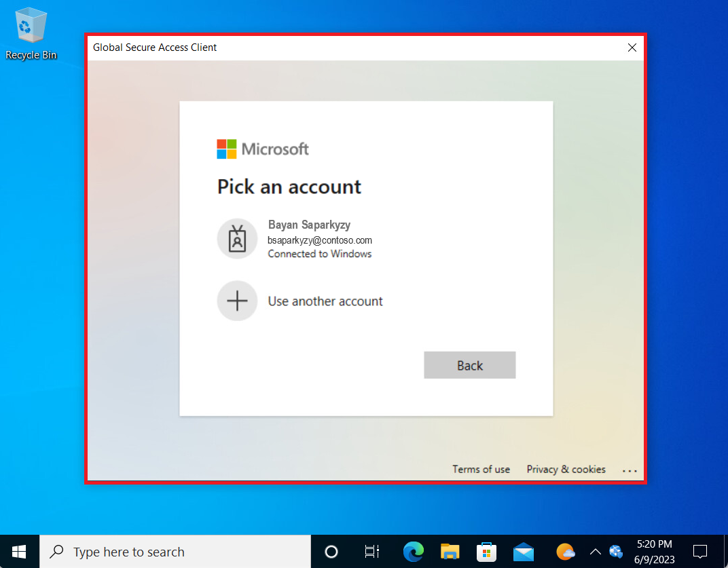The height and width of the screenshot is (568, 728).
Task: Click the network tray icon
Action: coord(616,552)
